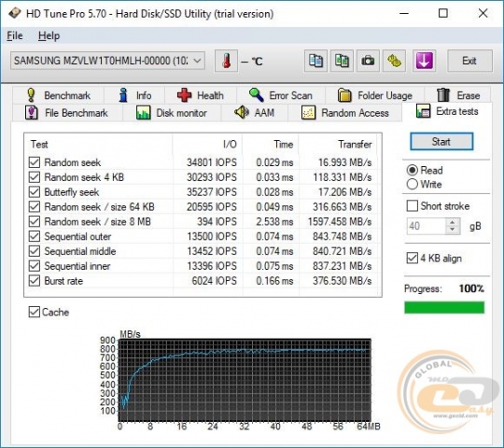Open the File menu
The image size is (504, 448).
pyautogui.click(x=15, y=35)
